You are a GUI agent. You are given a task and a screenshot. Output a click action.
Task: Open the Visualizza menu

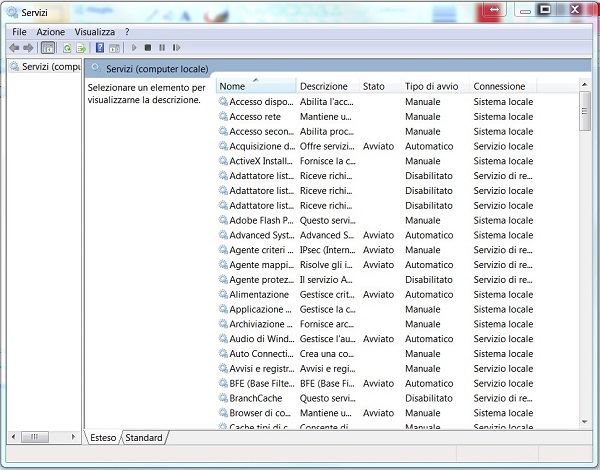coord(94,32)
